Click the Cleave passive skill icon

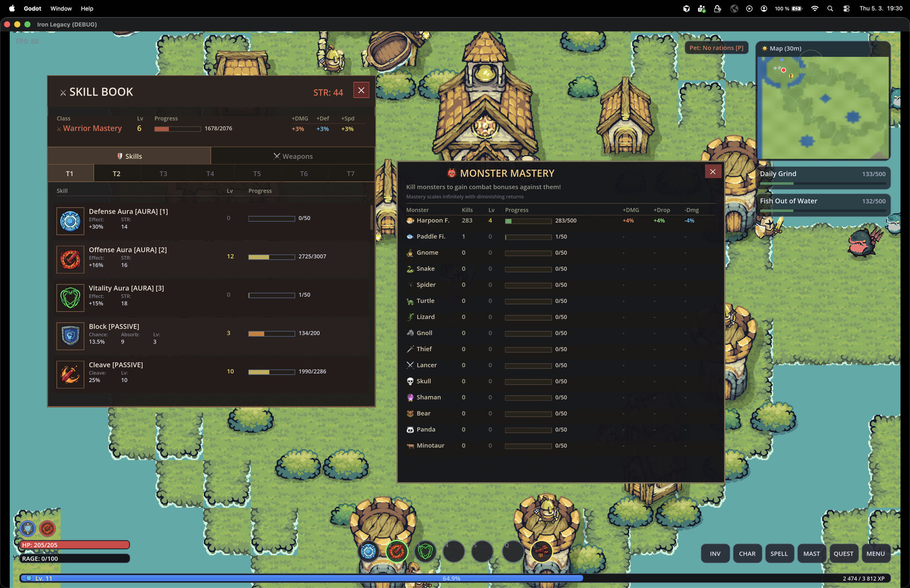[70, 375]
